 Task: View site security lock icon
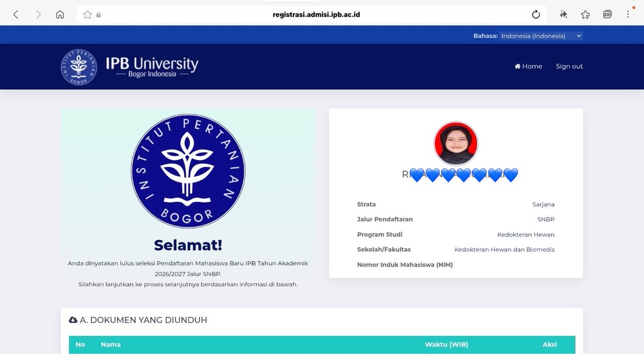click(x=99, y=15)
